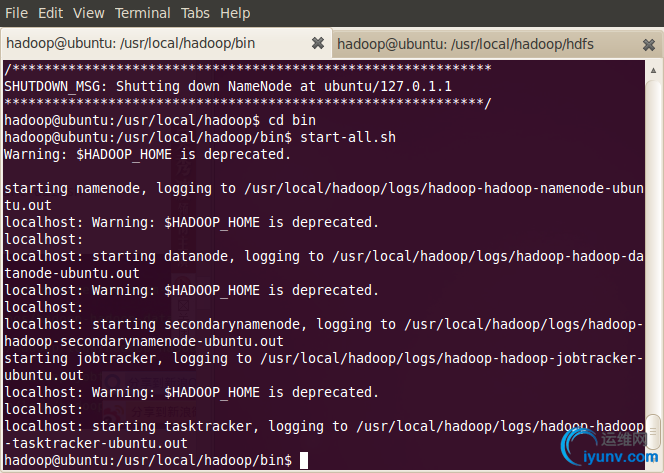Switch to the /usr/local/hadoop/hdfs tab
The width and height of the screenshot is (664, 473).
498,44
